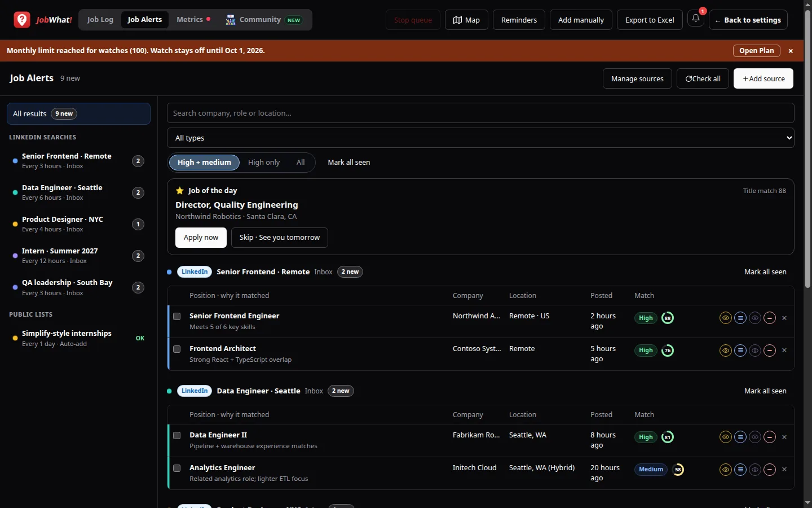Viewport: 812px width, 508px height.
Task: Select the Data Engineer II checkbox
Action: [x=177, y=435]
